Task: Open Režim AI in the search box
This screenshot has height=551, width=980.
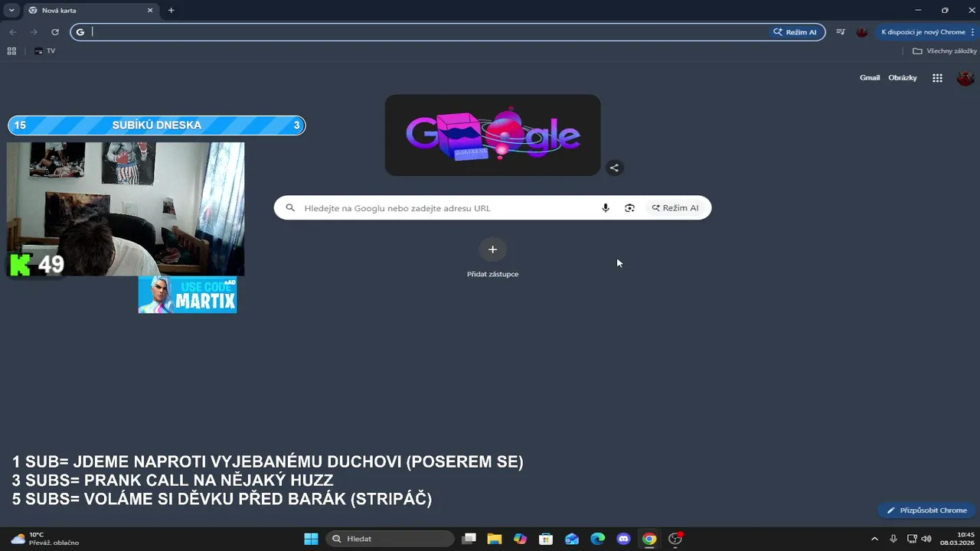Action: pyautogui.click(x=675, y=208)
